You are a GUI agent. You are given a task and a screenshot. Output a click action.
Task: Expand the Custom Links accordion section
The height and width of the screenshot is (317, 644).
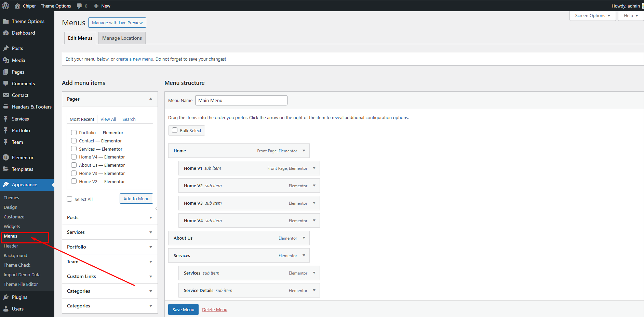(150, 276)
